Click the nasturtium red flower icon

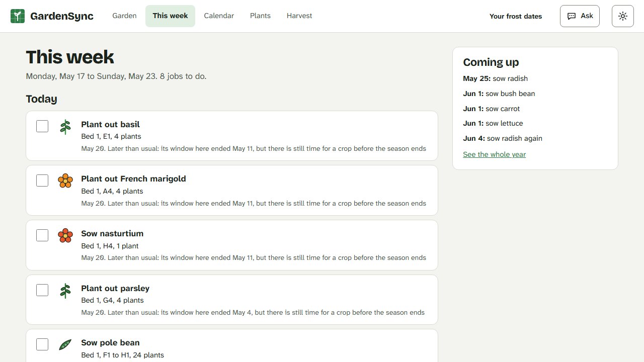click(65, 235)
